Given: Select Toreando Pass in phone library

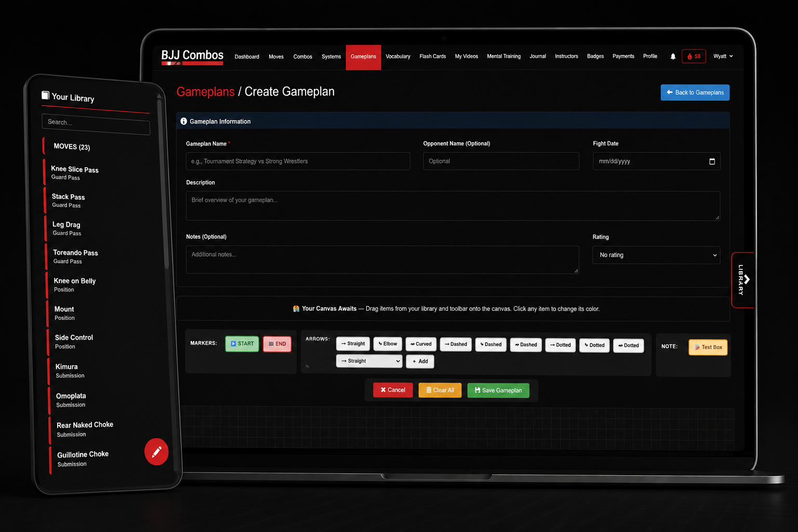Looking at the screenshot, I should click(75, 257).
